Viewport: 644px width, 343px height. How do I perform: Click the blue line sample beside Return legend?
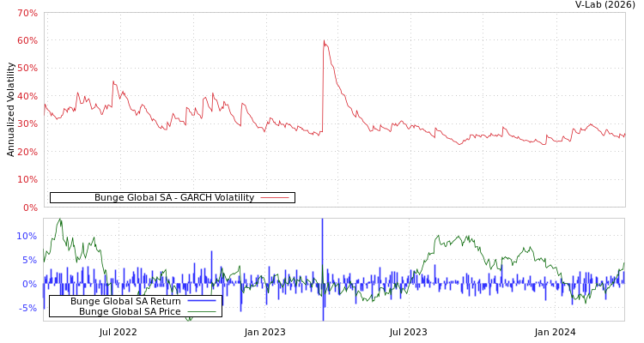201,301
